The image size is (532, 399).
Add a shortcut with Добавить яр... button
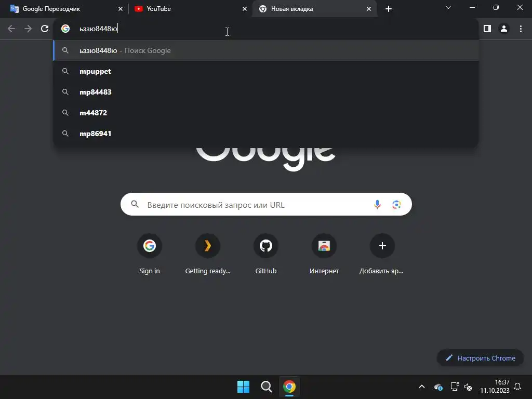(x=382, y=254)
